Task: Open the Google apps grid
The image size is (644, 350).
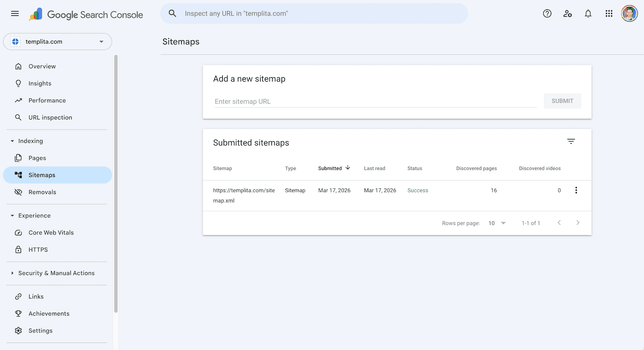Action: [609, 13]
